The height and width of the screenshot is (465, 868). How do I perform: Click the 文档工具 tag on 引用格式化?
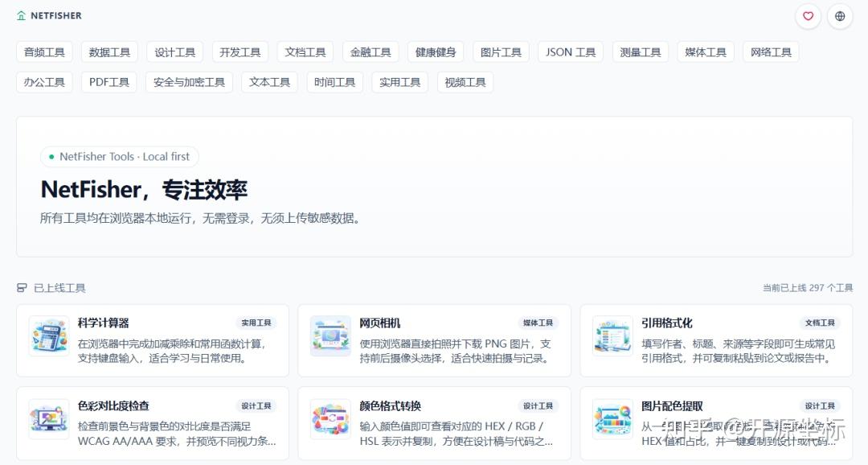(x=820, y=323)
